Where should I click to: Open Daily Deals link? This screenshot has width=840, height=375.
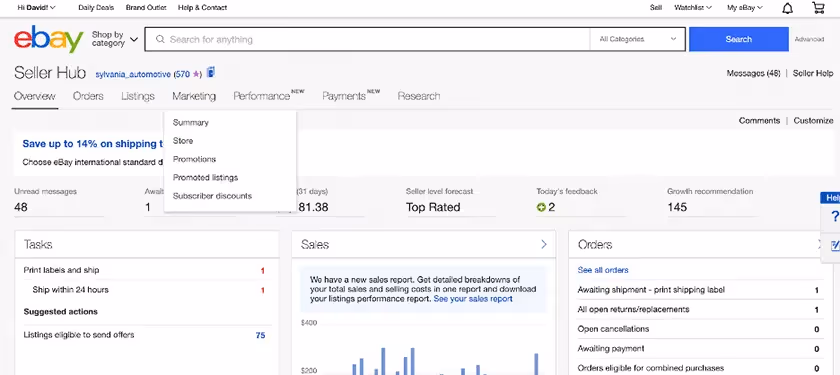[x=96, y=8]
